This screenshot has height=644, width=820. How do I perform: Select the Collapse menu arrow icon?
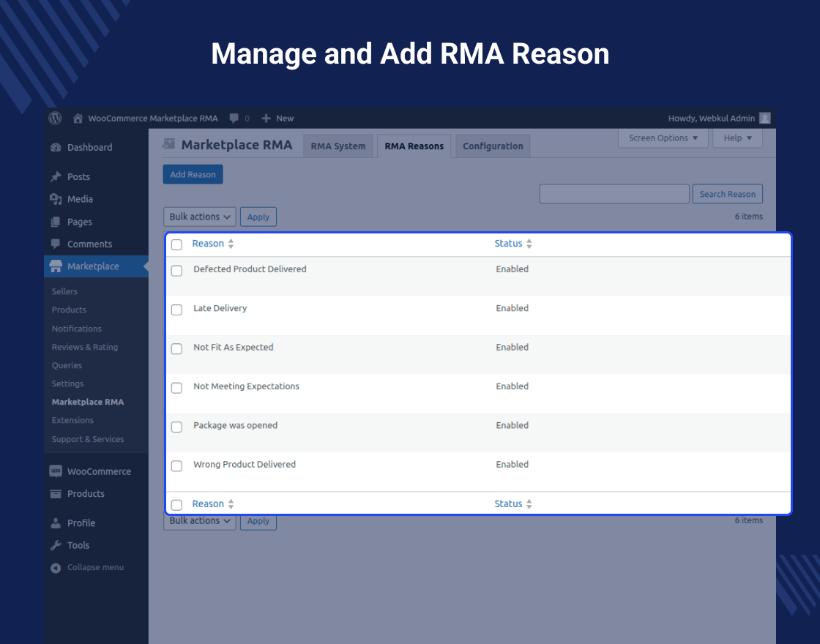pyautogui.click(x=56, y=567)
